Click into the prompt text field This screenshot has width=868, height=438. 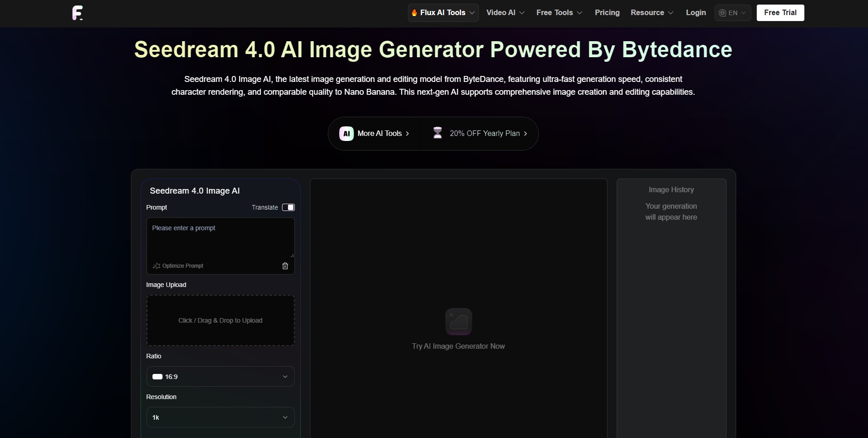tap(220, 238)
